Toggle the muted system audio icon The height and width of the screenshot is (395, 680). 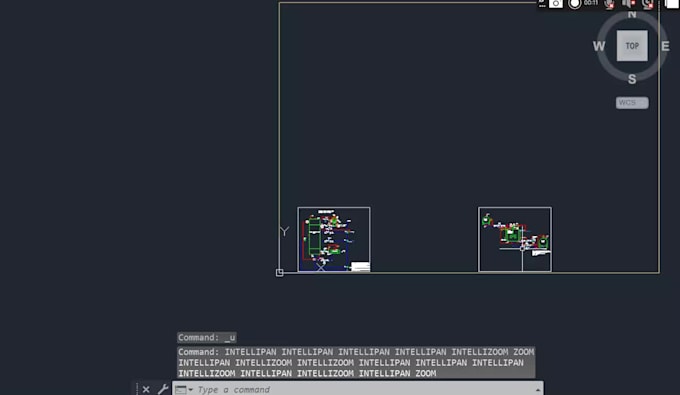(x=628, y=4)
